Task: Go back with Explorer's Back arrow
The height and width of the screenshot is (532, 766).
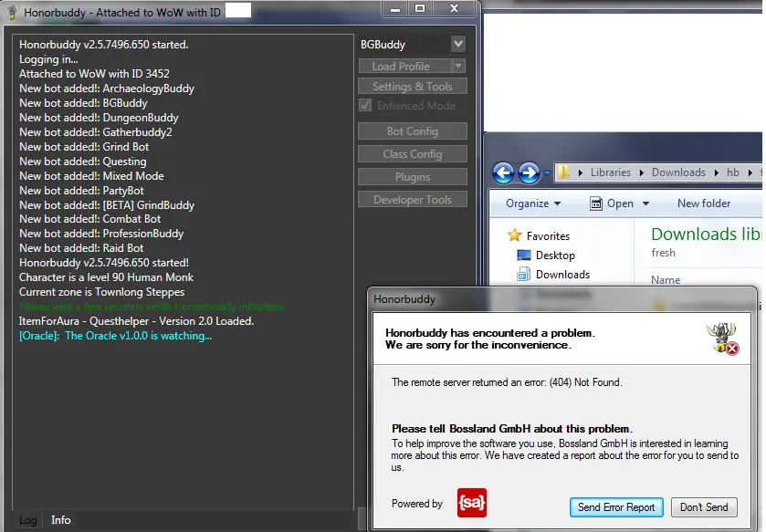Action: [x=502, y=172]
